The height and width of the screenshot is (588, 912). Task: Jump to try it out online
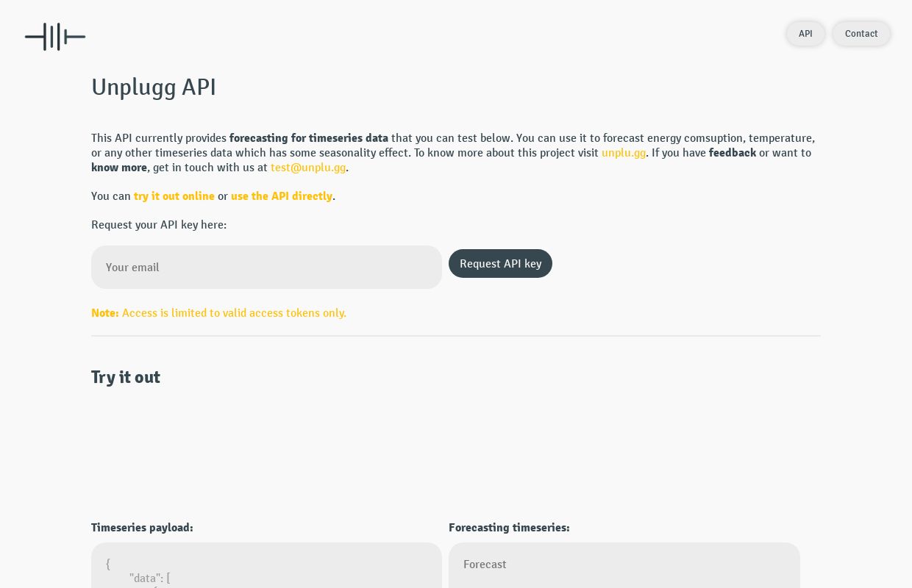tap(174, 196)
